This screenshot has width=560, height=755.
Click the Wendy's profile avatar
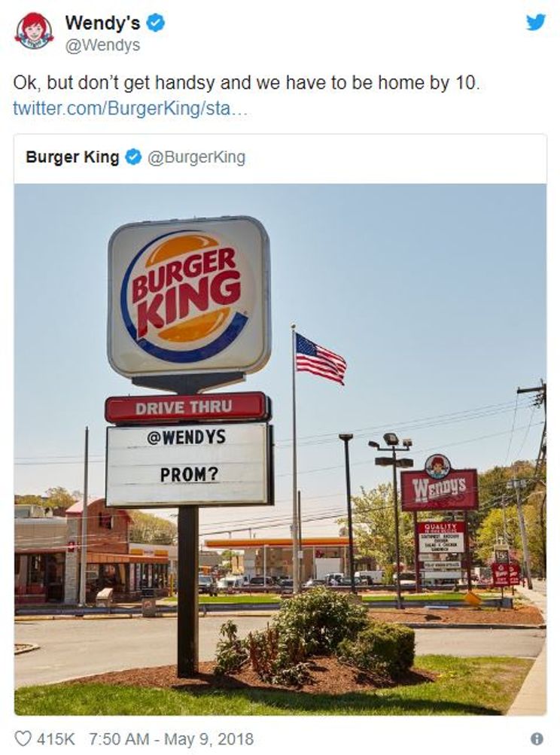pos(34,31)
